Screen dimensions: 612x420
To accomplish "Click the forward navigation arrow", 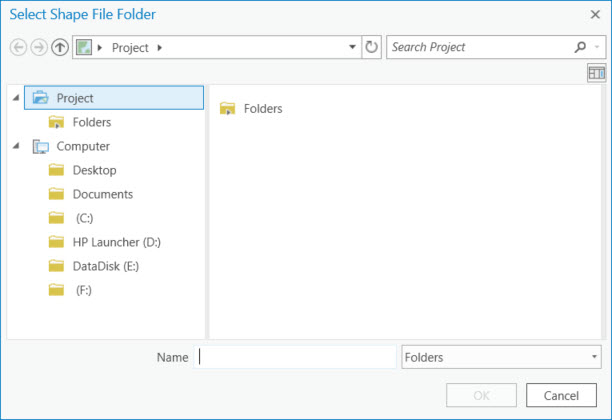I will click(39, 47).
